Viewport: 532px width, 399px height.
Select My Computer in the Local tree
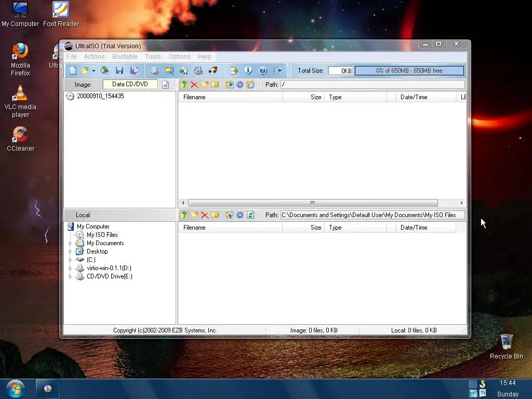93,227
